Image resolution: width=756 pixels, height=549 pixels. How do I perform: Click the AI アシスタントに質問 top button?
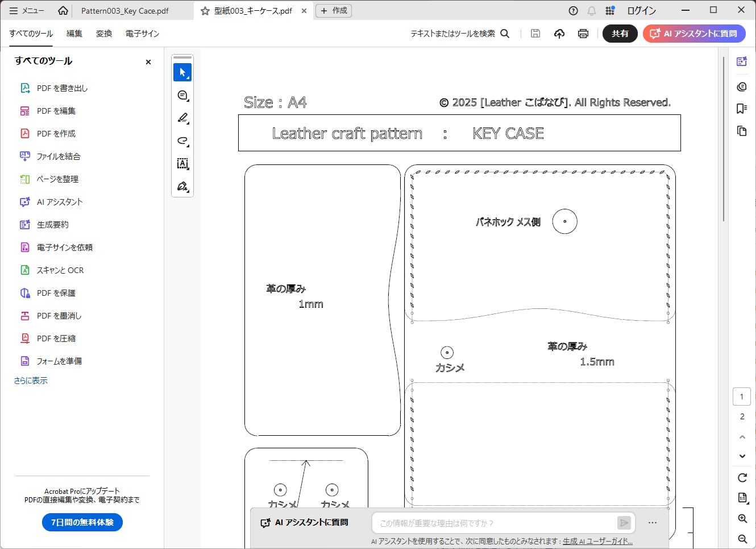pyautogui.click(x=694, y=34)
